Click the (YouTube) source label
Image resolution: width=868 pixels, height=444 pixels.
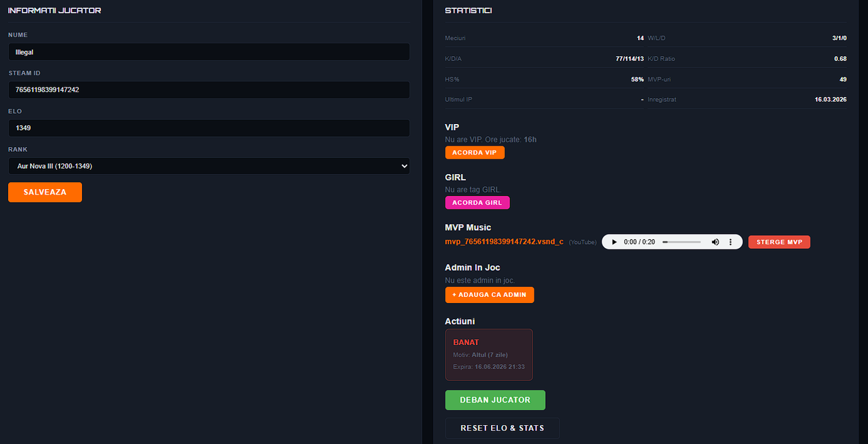(583, 243)
